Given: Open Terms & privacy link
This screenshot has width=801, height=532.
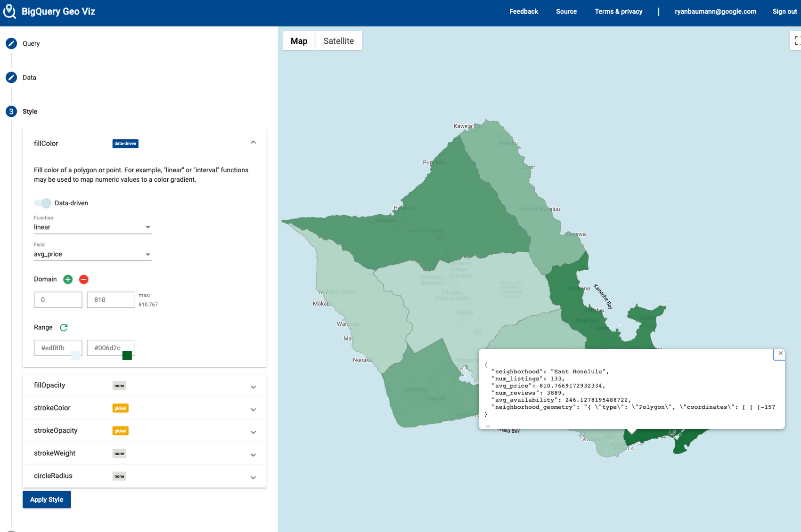Looking at the screenshot, I should [618, 11].
